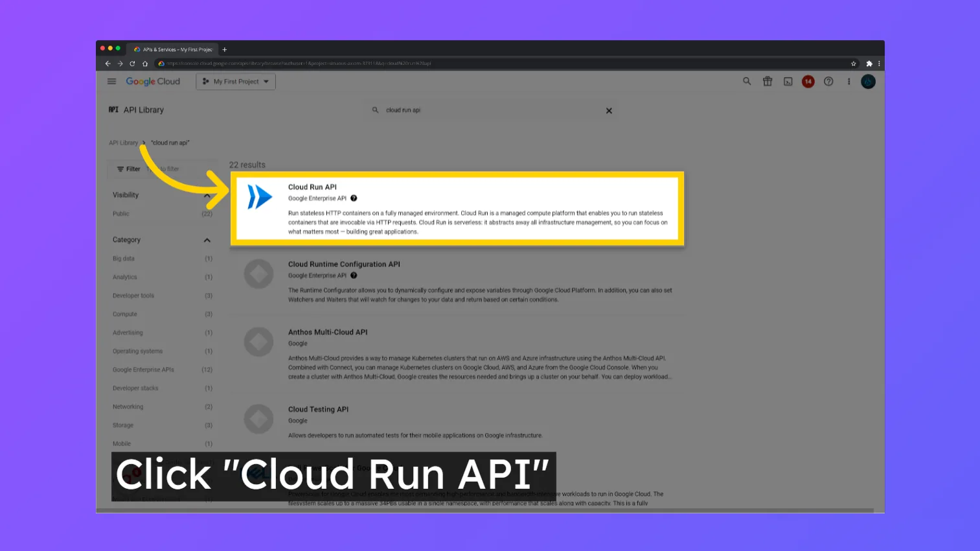Open the three-dot settings menu

[x=849, y=82]
